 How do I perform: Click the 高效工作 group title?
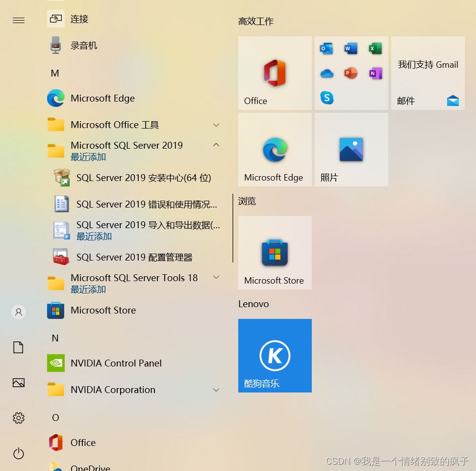coord(255,21)
